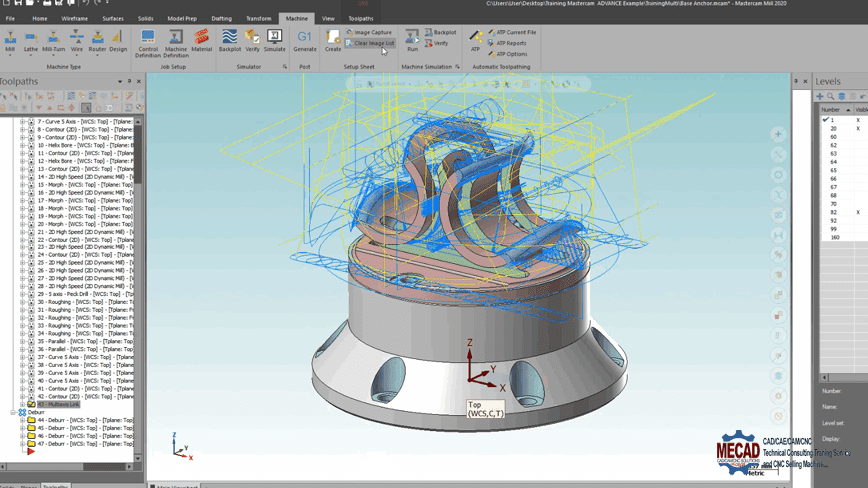Toggle visibility of level 1
The height and width of the screenshot is (488, 868).
tap(859, 120)
